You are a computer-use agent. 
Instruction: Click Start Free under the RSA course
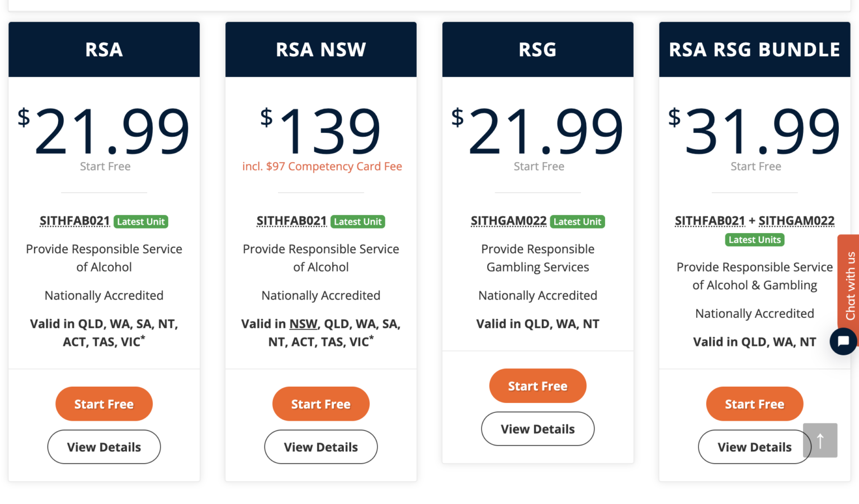[104, 404]
